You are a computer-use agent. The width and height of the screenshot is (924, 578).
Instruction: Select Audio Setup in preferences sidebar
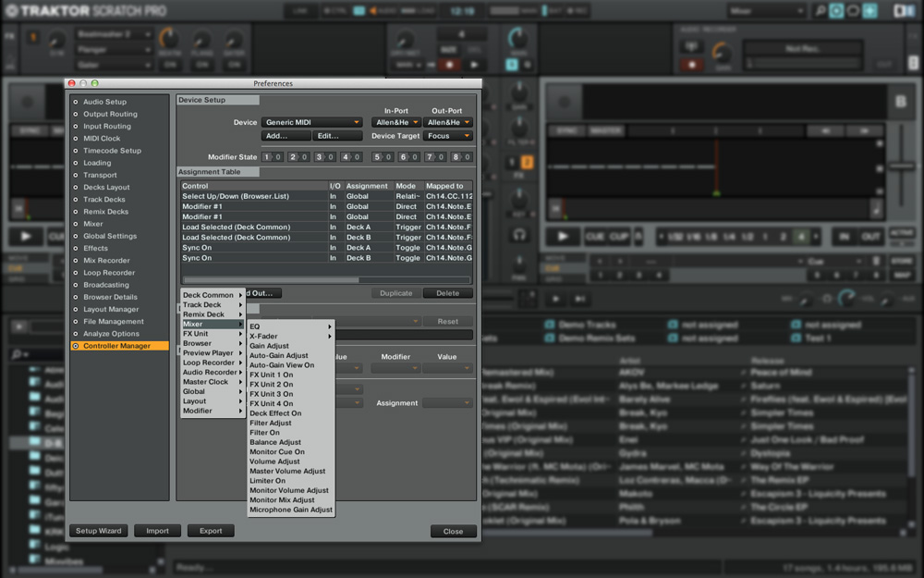coord(104,102)
